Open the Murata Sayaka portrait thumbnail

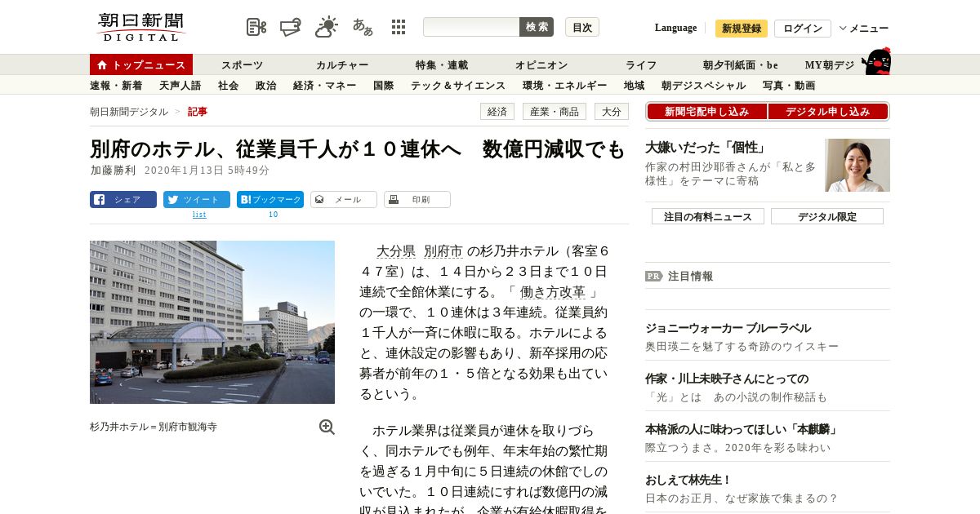857,165
